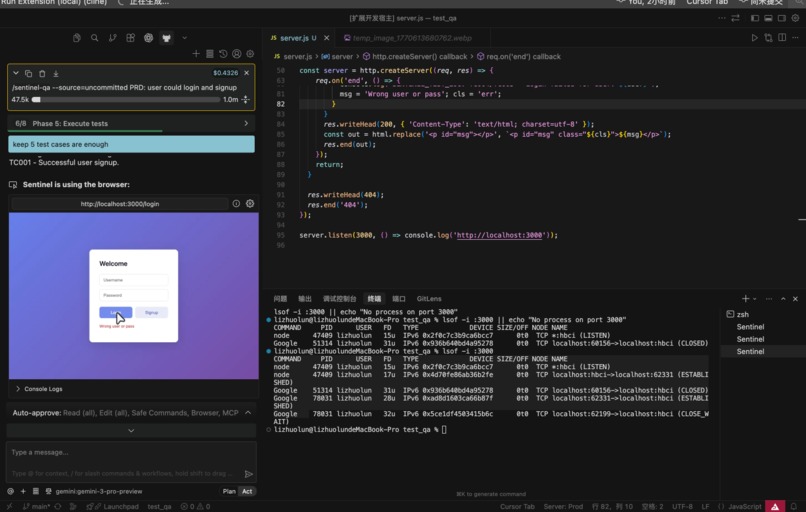Start a new Cline task with plus icon
The height and width of the screenshot is (512, 806).
(196, 53)
